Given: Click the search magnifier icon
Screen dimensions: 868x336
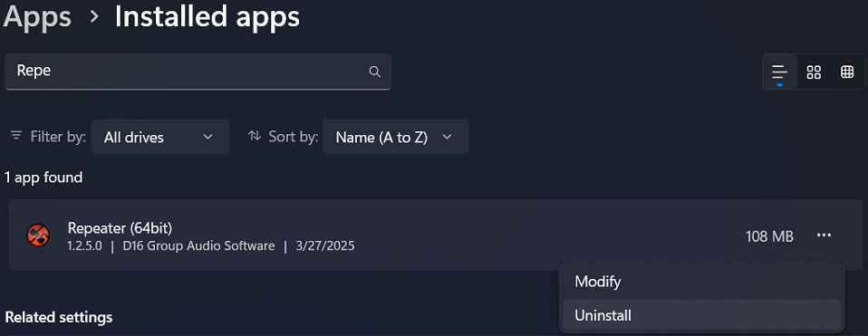Looking at the screenshot, I should (x=375, y=72).
